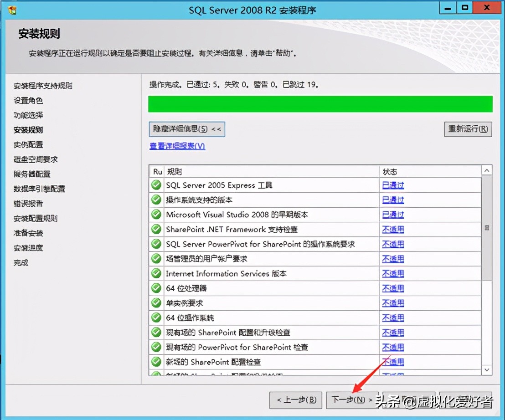This screenshot has width=505, height=420.
Task: Open 已通过 status link for SQL Server 2005 Express 工具
Action: point(393,185)
